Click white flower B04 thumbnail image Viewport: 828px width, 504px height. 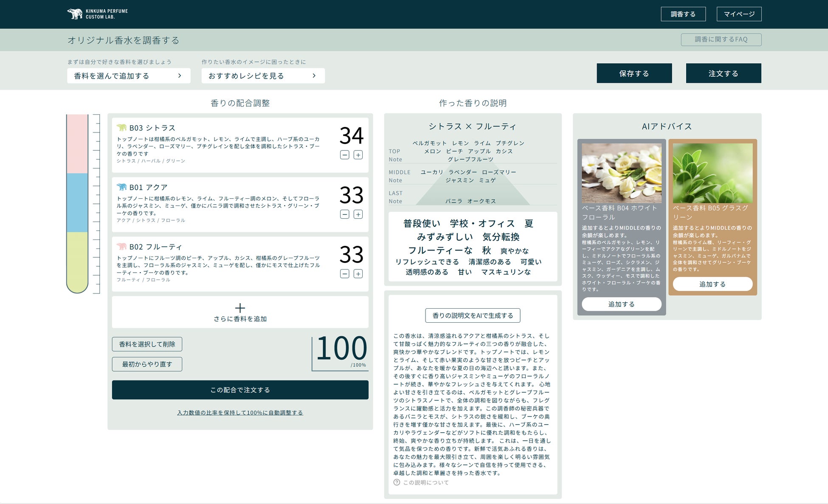tap(621, 173)
